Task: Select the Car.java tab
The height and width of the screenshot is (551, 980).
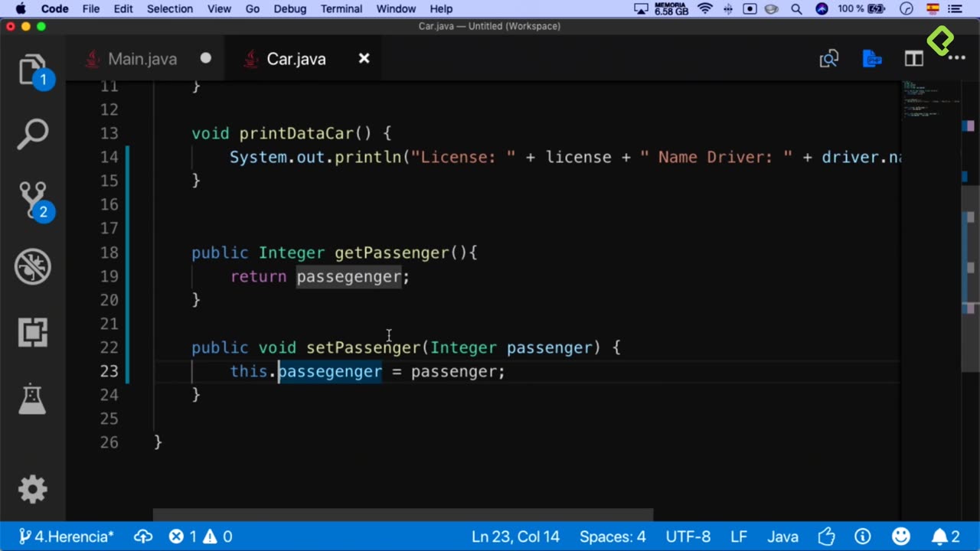Action: (x=296, y=59)
